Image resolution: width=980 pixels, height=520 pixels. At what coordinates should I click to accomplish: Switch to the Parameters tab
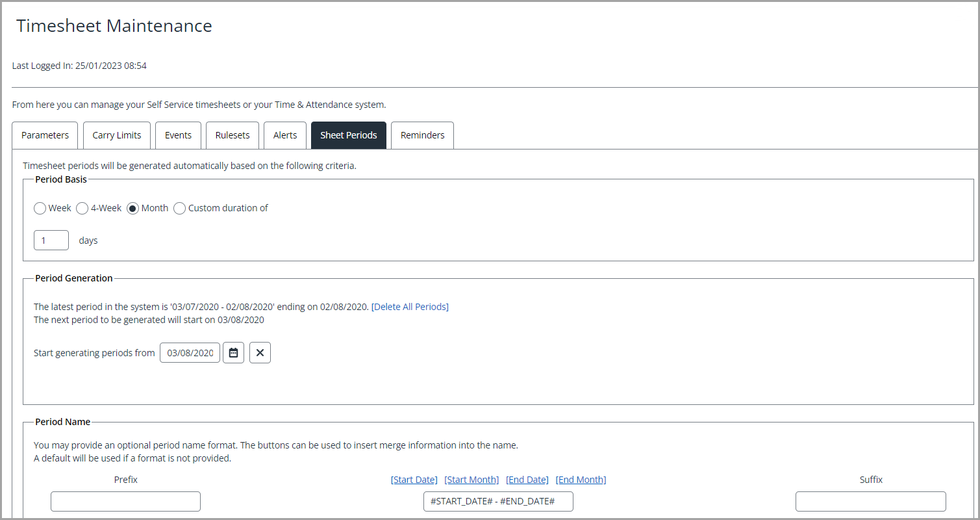pyautogui.click(x=44, y=135)
